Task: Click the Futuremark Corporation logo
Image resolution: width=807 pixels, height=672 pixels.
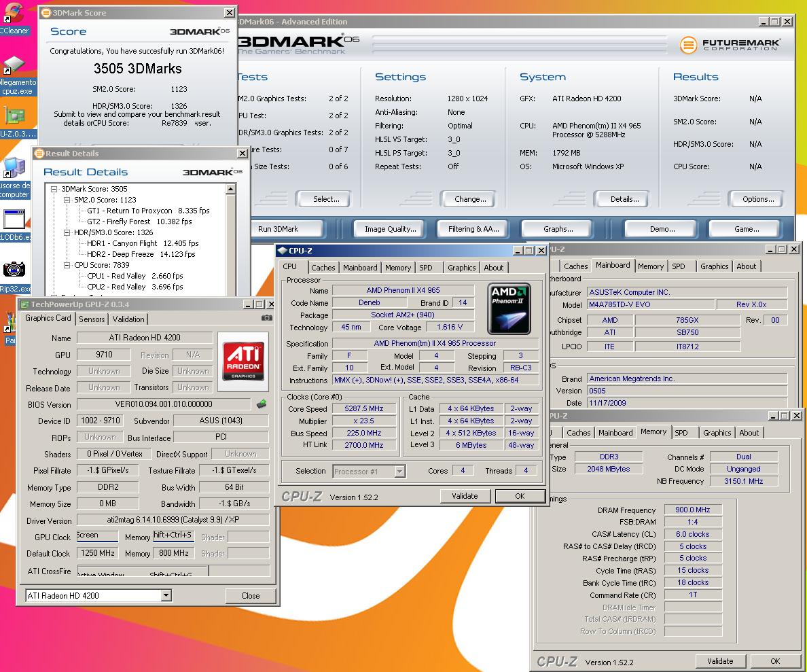Action: click(x=730, y=45)
